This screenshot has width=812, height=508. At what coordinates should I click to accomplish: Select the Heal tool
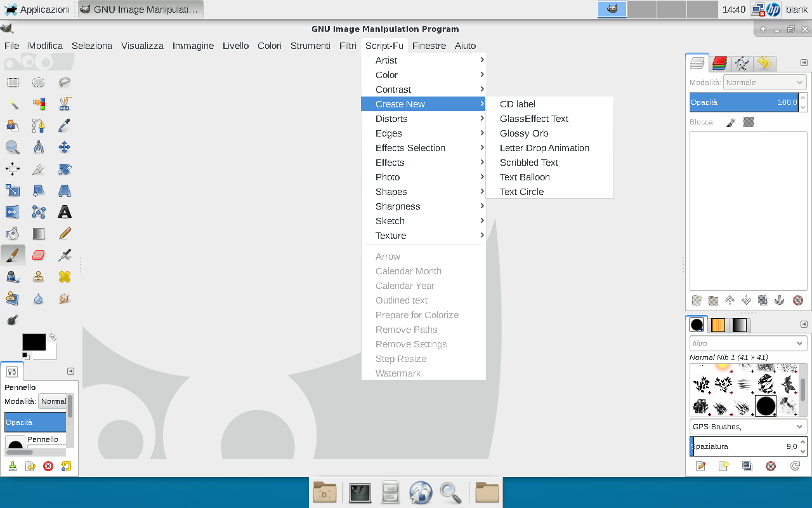[64, 277]
